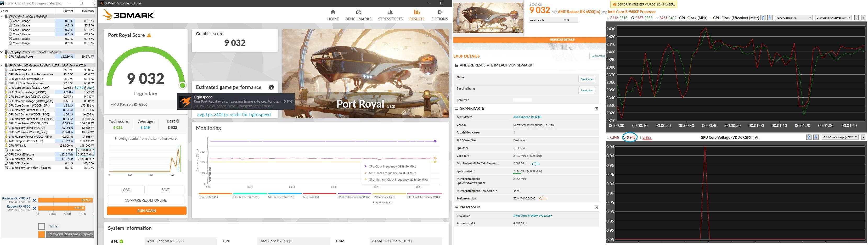868x245 pixels.
Task: Collapse the i5-9400F Enhanced sensor group
Action: pyautogui.click(x=2, y=52)
